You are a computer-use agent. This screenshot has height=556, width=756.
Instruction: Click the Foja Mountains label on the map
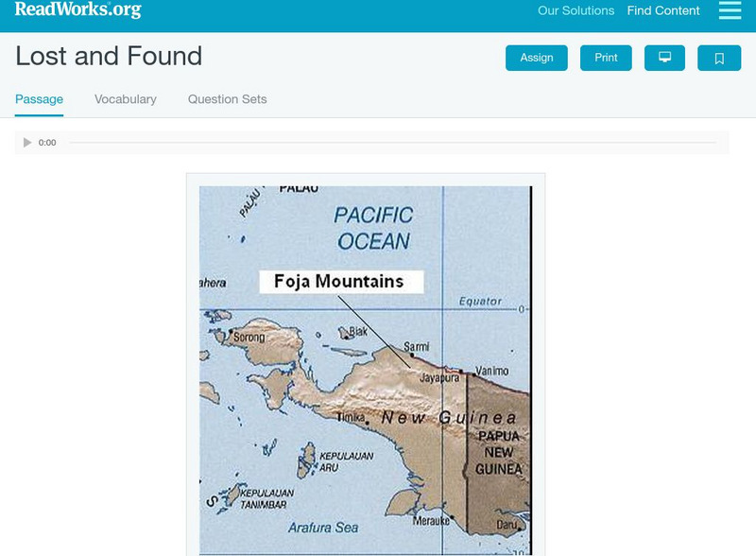338,278
